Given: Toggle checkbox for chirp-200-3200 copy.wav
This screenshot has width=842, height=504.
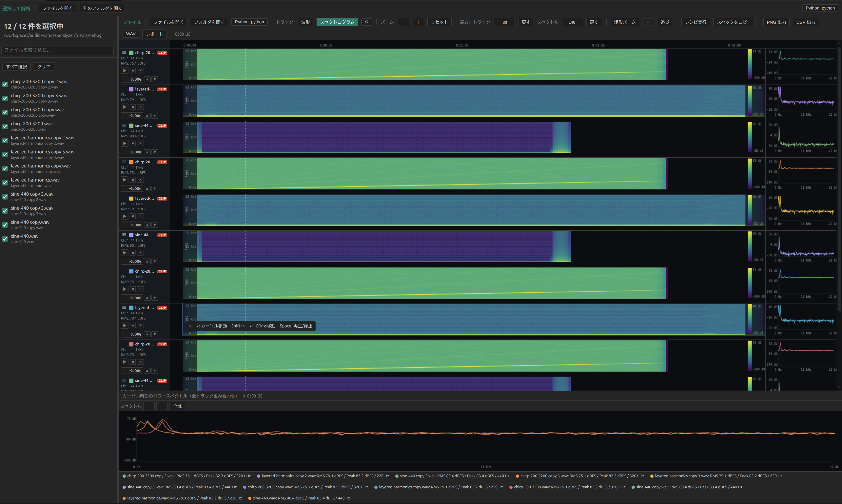Looking at the screenshot, I should pos(5,112).
